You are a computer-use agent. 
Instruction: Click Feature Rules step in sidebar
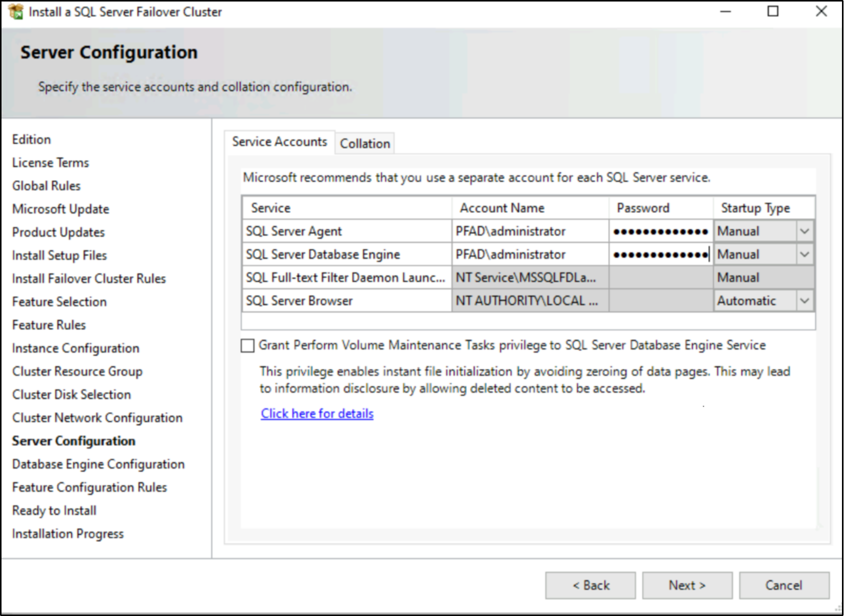(49, 325)
